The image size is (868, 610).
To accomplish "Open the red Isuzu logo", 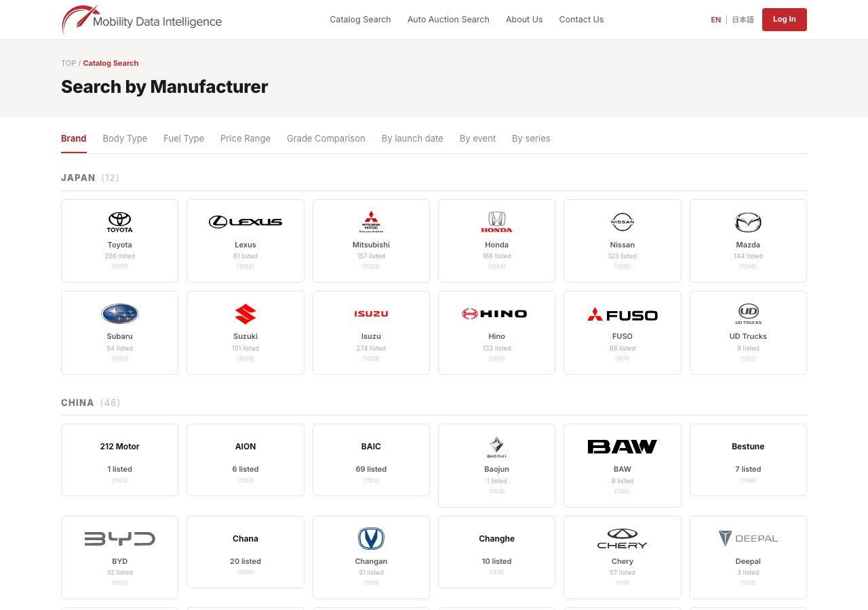I will tap(371, 314).
